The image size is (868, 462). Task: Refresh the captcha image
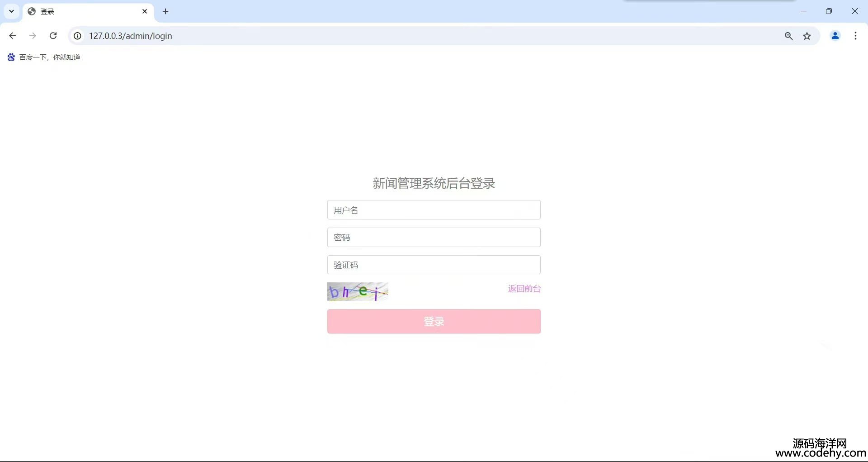click(x=358, y=292)
